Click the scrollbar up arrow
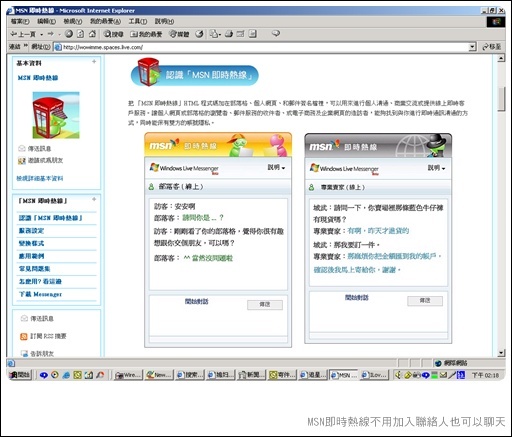This screenshot has width=512, height=437. (x=501, y=58)
